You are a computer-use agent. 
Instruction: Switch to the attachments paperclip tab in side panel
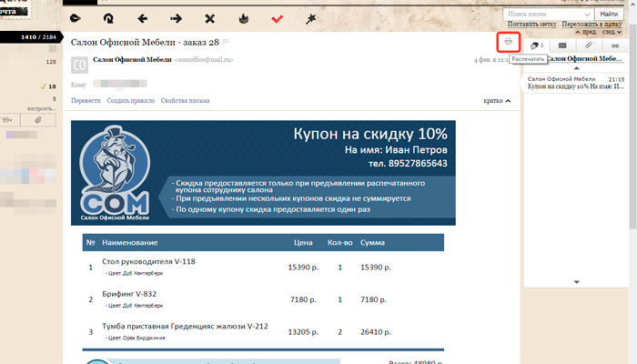(x=588, y=45)
